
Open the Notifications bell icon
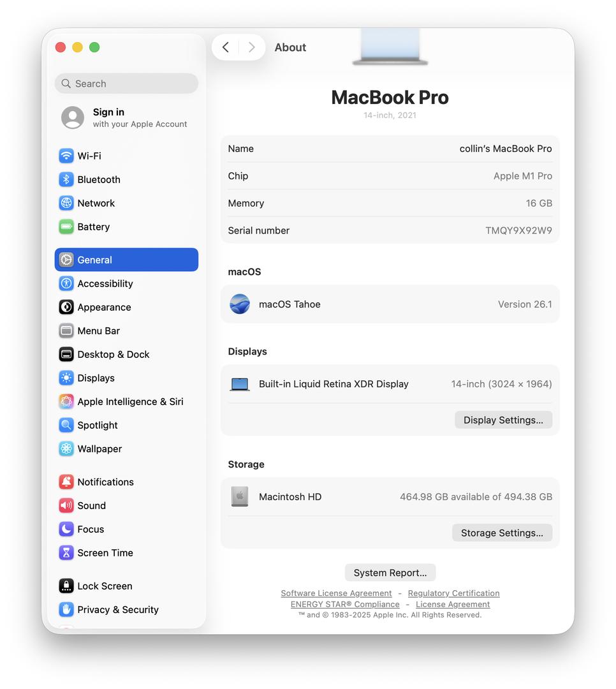point(66,482)
